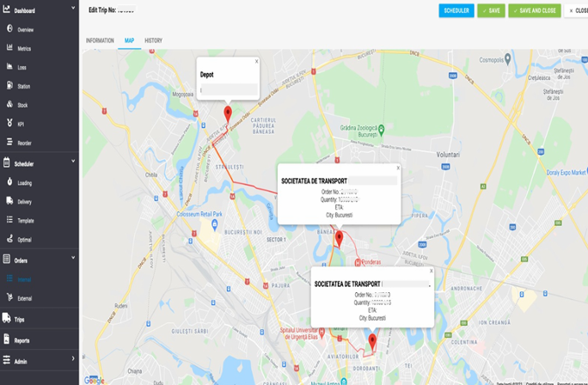Open the Dashboard section icon
The image size is (588, 385).
click(x=6, y=9)
